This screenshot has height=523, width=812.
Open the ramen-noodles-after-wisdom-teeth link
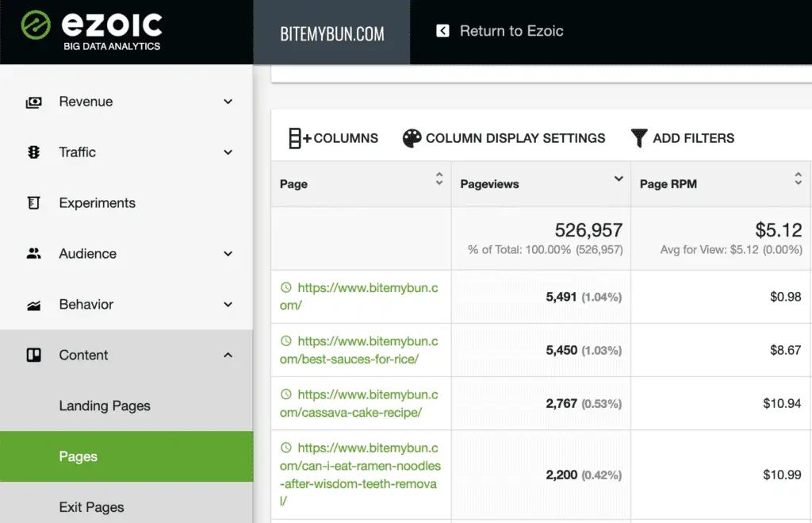(361, 475)
